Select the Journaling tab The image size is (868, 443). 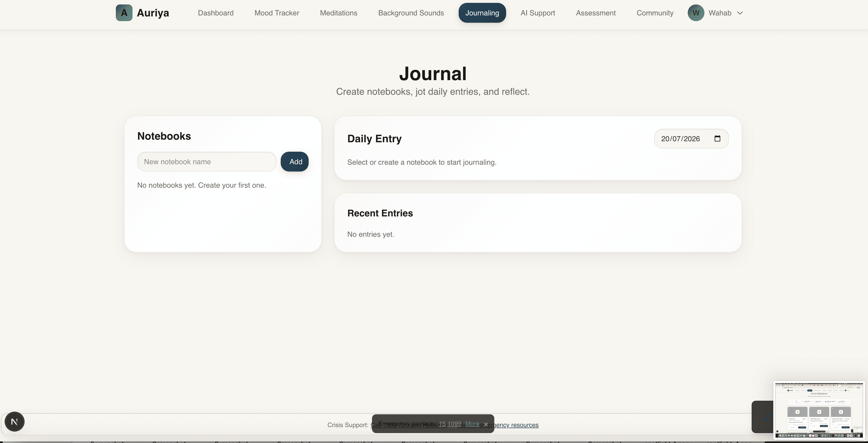[x=482, y=13]
